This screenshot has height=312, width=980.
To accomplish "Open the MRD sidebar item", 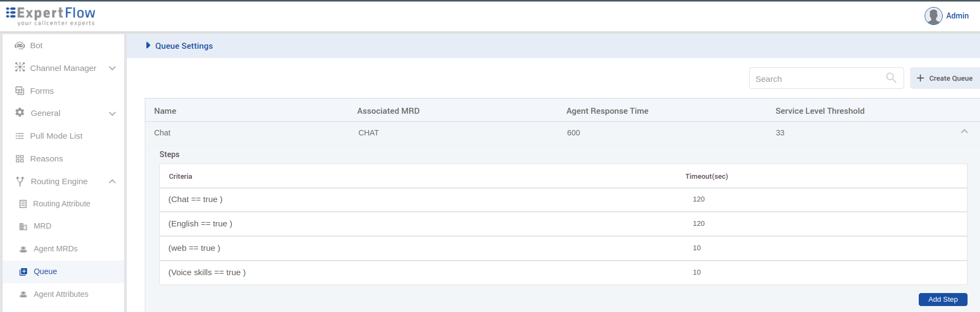I will click(42, 226).
